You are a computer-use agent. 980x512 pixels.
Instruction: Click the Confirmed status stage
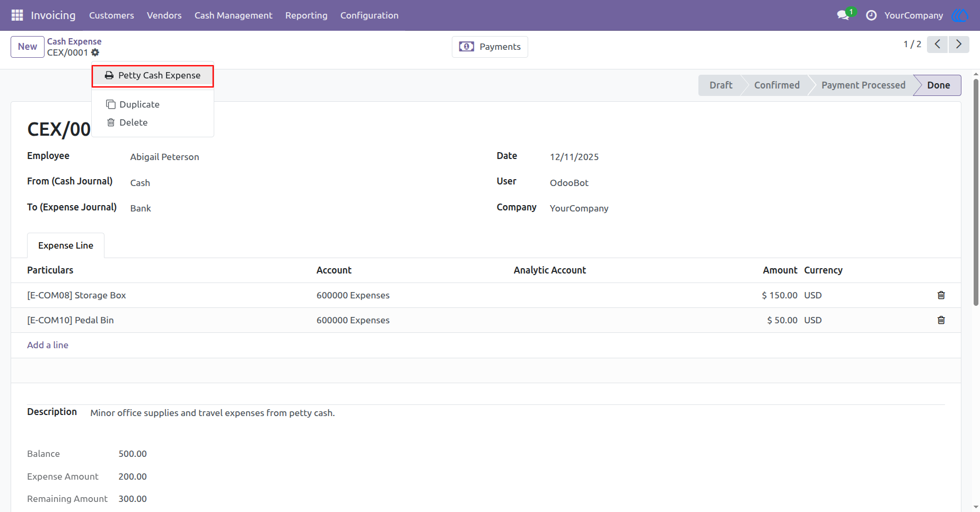(x=777, y=85)
